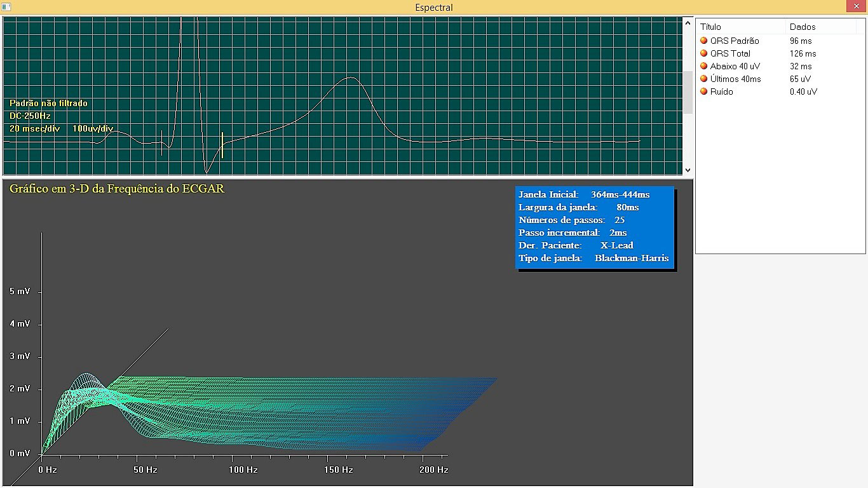The width and height of the screenshot is (868, 488).
Task: Click the 2 mV axis label
Action: tap(20, 388)
